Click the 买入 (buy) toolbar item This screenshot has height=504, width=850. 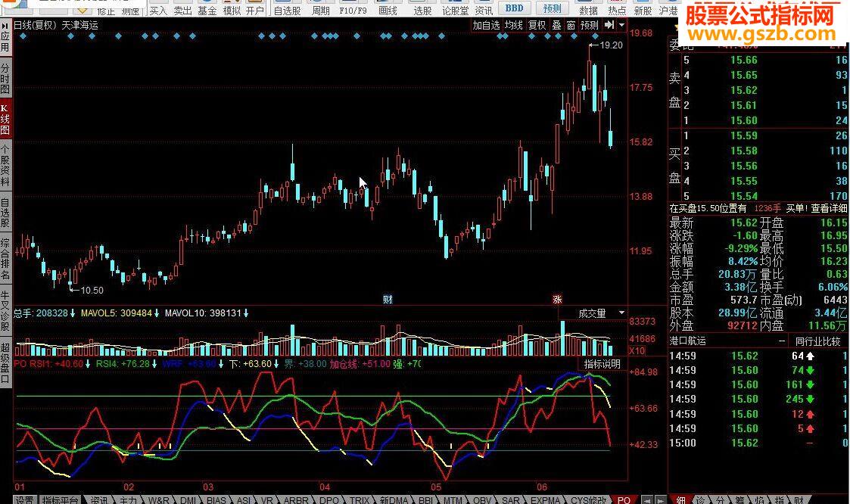[157, 11]
